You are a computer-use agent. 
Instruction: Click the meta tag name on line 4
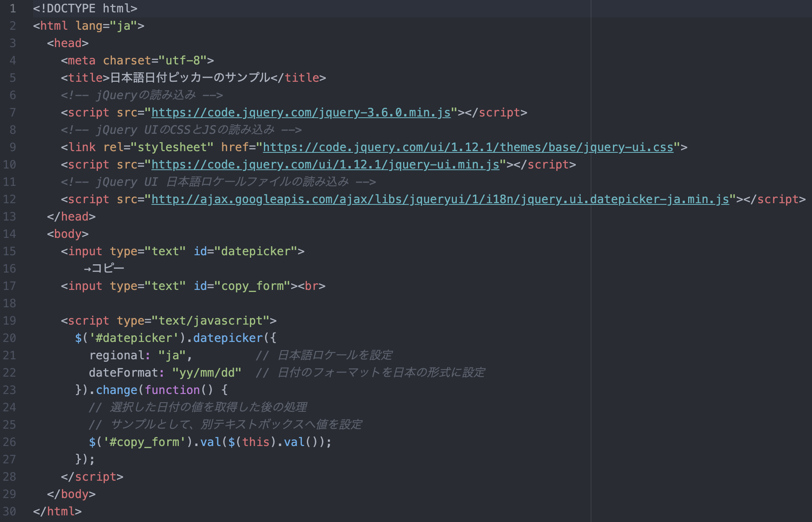[x=82, y=60]
